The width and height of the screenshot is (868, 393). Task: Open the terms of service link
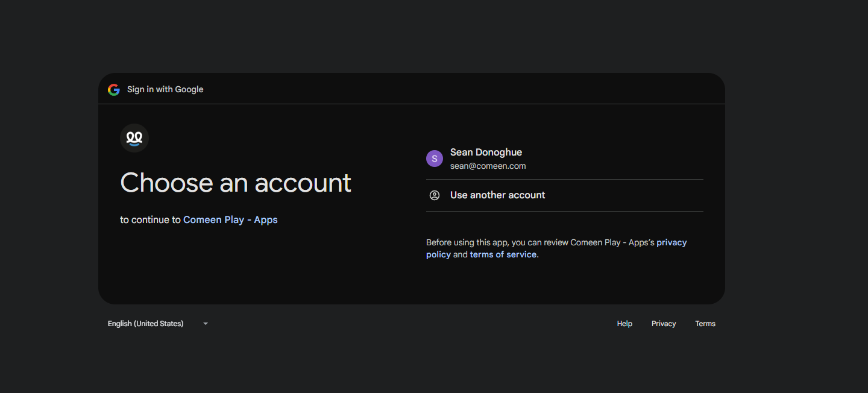tap(503, 254)
